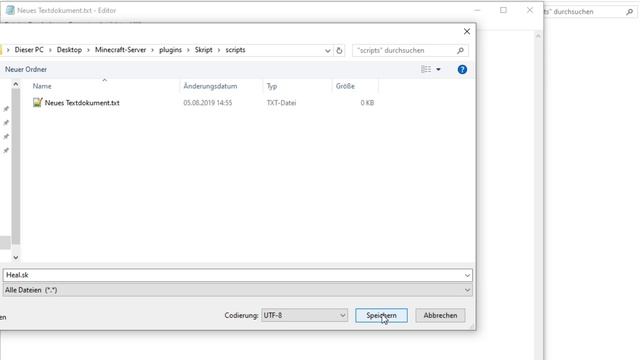The width and height of the screenshot is (640, 360).
Task: Maximize the Editor window
Action: 503,10
